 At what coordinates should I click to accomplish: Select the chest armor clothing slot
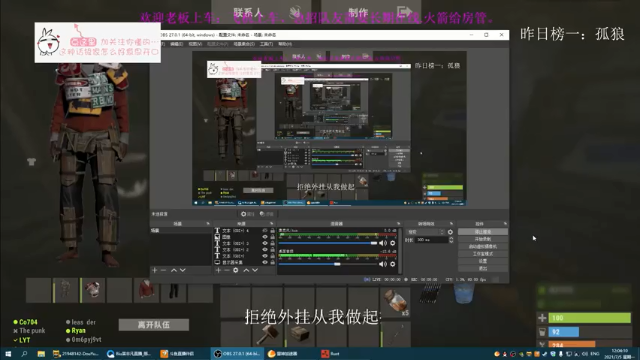93,290
